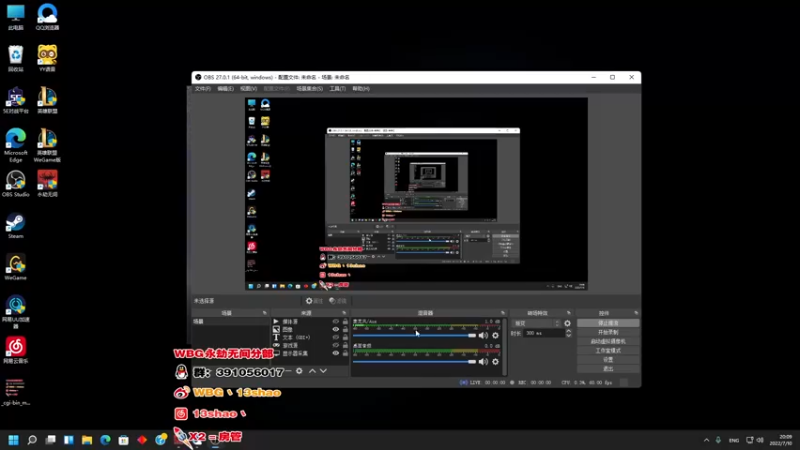Open Microsoft Edge desktop shortcut
The height and width of the screenshot is (450, 800).
click(15, 145)
